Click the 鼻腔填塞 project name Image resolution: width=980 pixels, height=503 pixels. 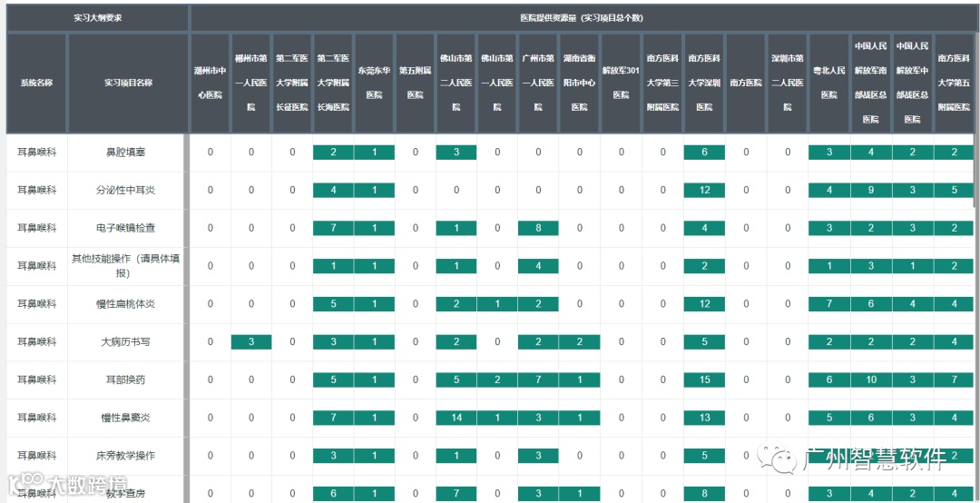coord(126,152)
